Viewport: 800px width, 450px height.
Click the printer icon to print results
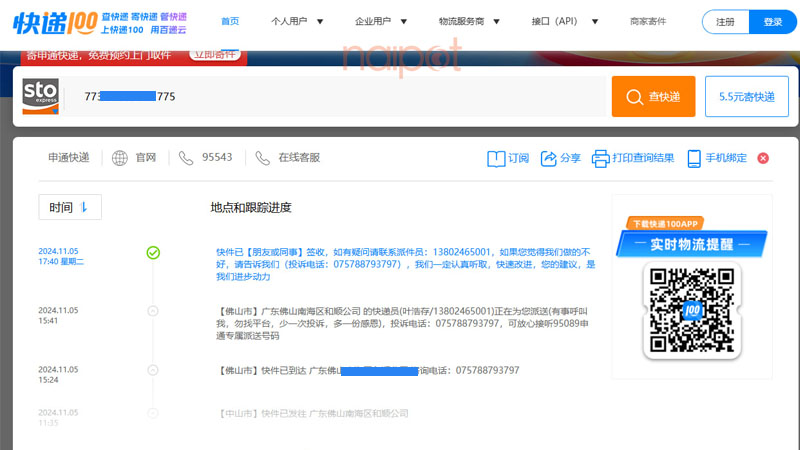pyautogui.click(x=600, y=158)
